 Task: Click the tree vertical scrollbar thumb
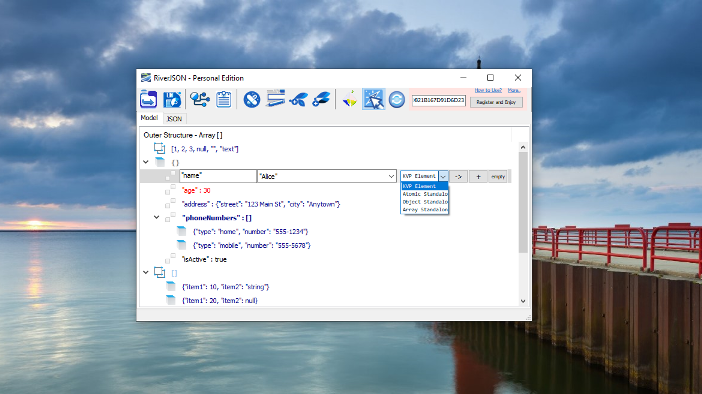523,202
